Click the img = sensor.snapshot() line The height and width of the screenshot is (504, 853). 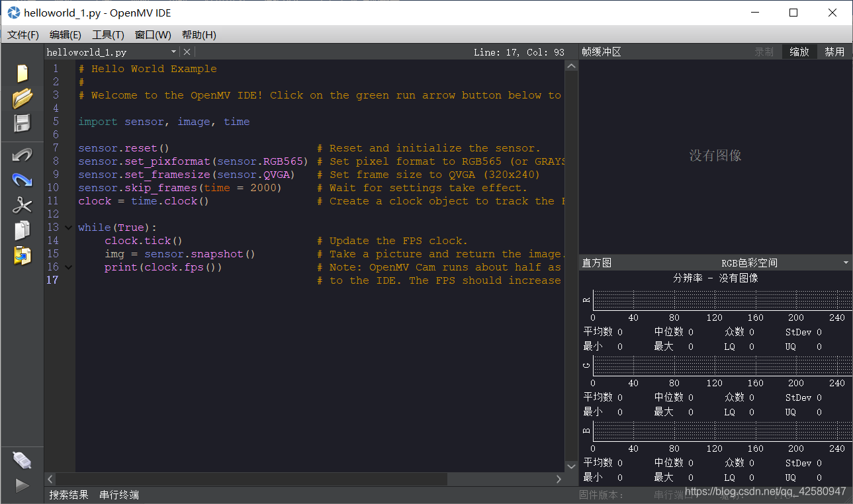tap(180, 254)
